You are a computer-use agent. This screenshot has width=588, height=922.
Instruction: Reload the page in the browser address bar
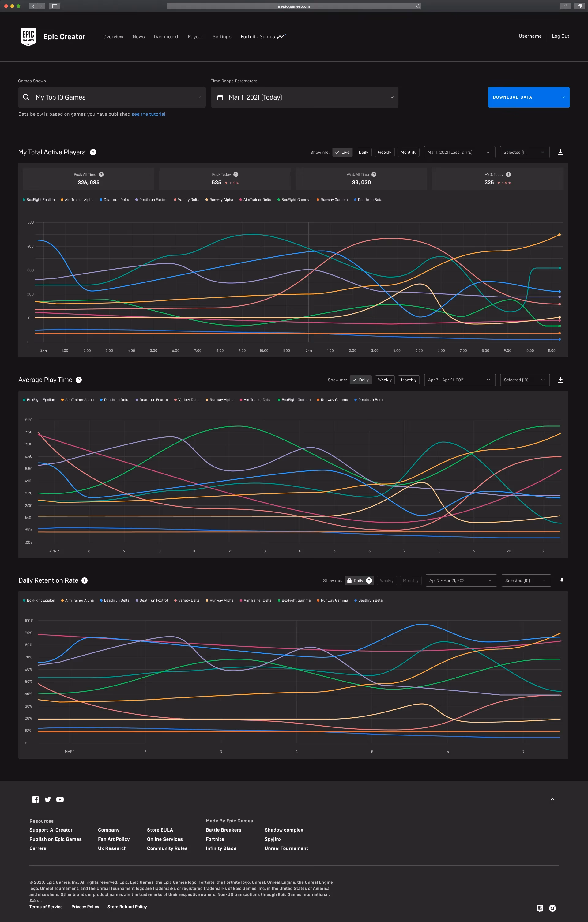click(418, 6)
